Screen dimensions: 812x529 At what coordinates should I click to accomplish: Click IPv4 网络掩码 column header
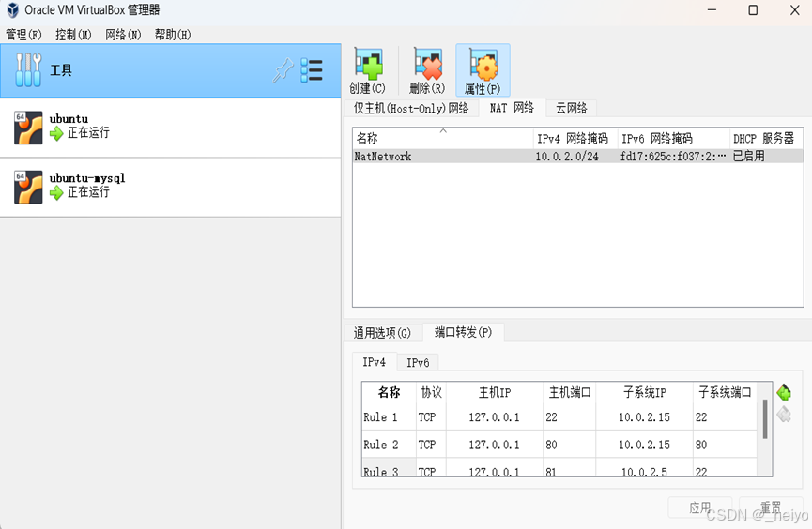coord(575,138)
